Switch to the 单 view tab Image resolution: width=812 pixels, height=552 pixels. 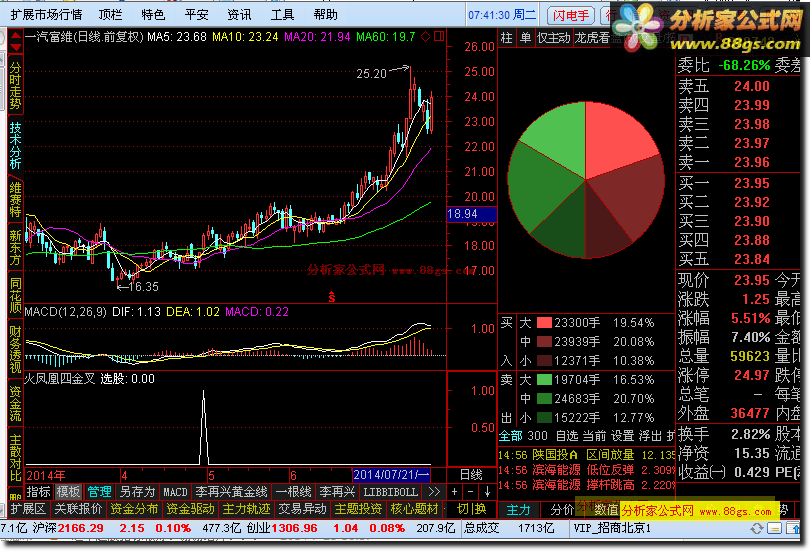(525, 38)
